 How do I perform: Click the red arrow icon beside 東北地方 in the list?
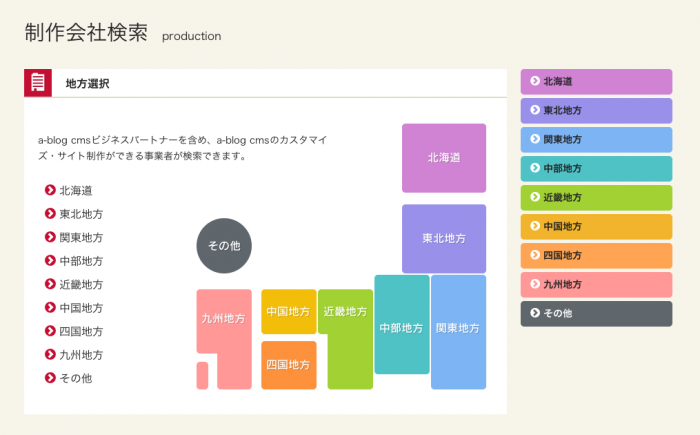coord(50,213)
